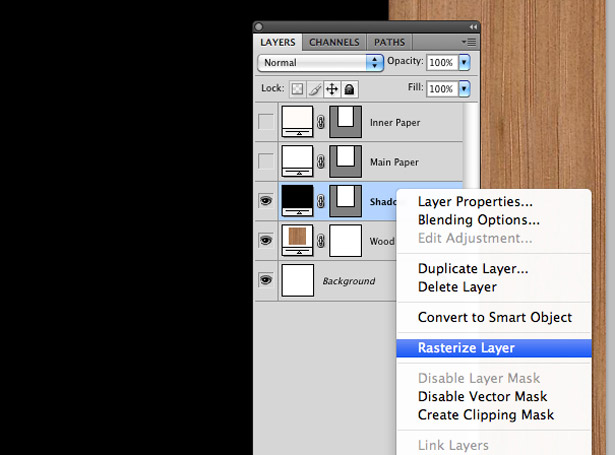
Task: Switch to the Paths tab
Action: tap(389, 42)
